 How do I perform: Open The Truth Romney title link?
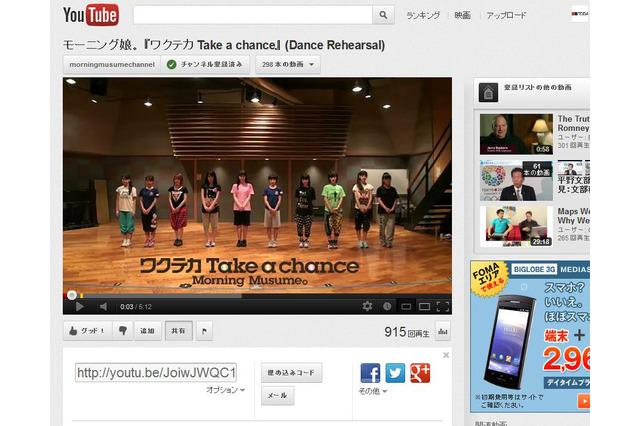(x=573, y=123)
